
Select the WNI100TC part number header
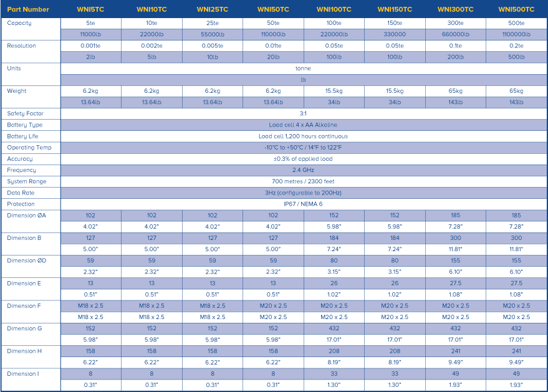334,9
